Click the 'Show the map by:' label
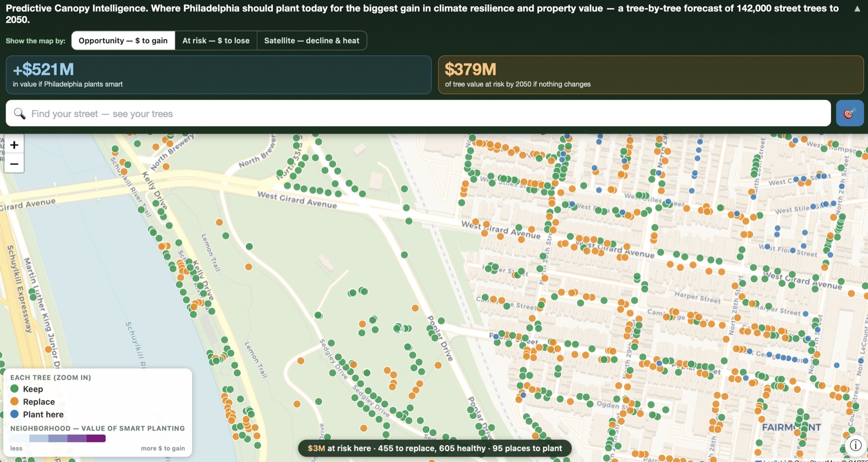Image resolution: width=868 pixels, height=462 pixels. (35, 41)
